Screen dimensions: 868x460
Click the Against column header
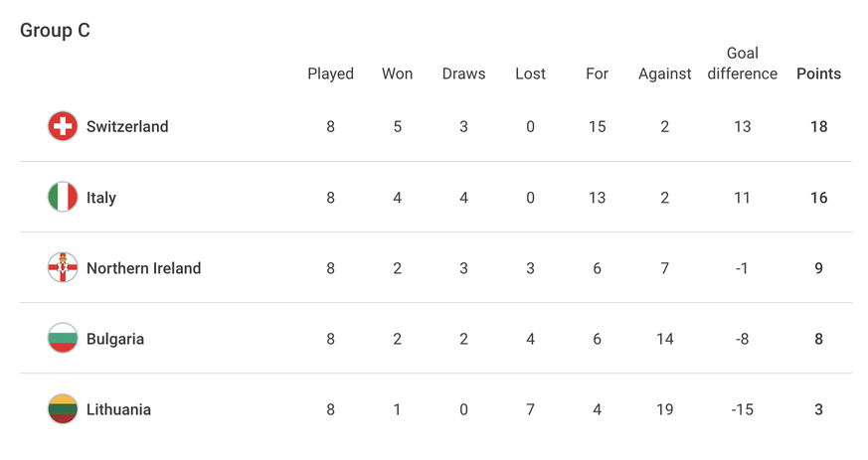[664, 74]
